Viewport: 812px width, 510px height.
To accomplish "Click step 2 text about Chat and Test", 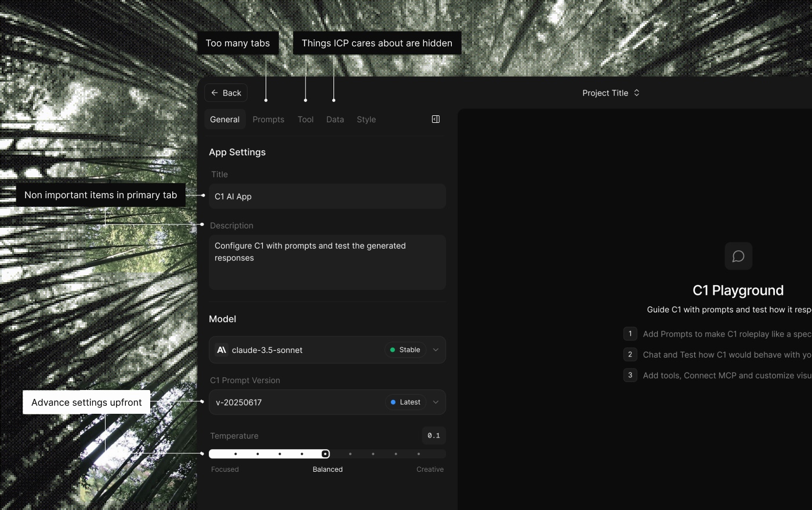I will click(x=727, y=355).
